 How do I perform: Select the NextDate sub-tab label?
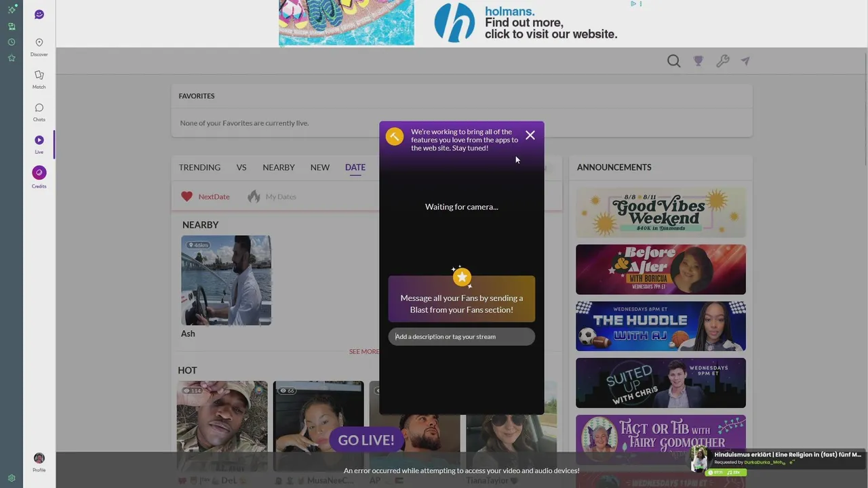[x=214, y=197]
